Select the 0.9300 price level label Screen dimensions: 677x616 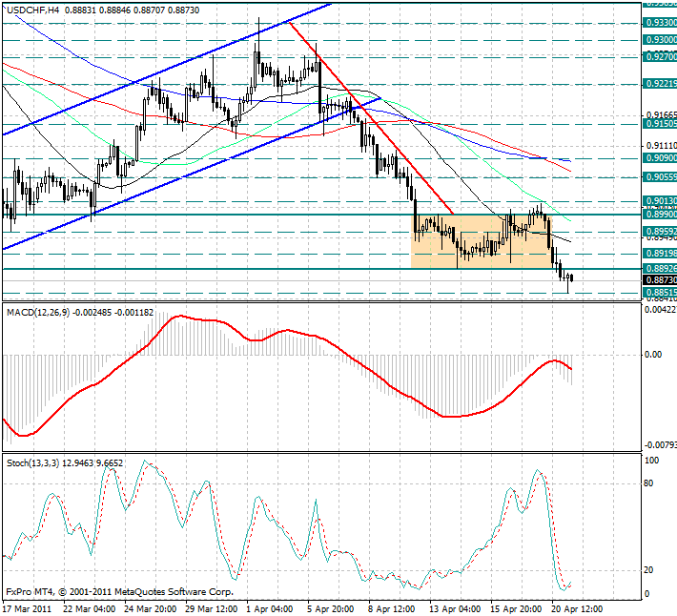click(660, 40)
